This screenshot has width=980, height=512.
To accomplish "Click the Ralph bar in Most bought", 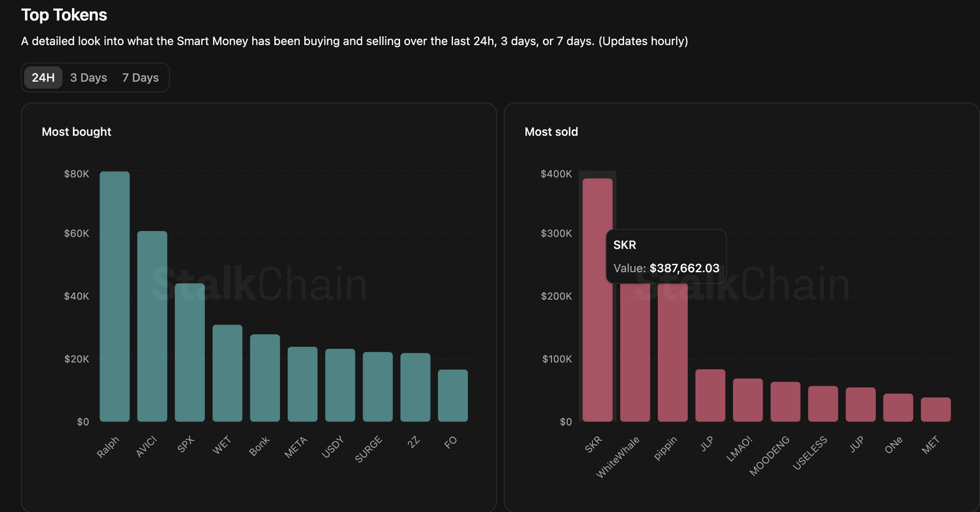I will pyautogui.click(x=115, y=296).
